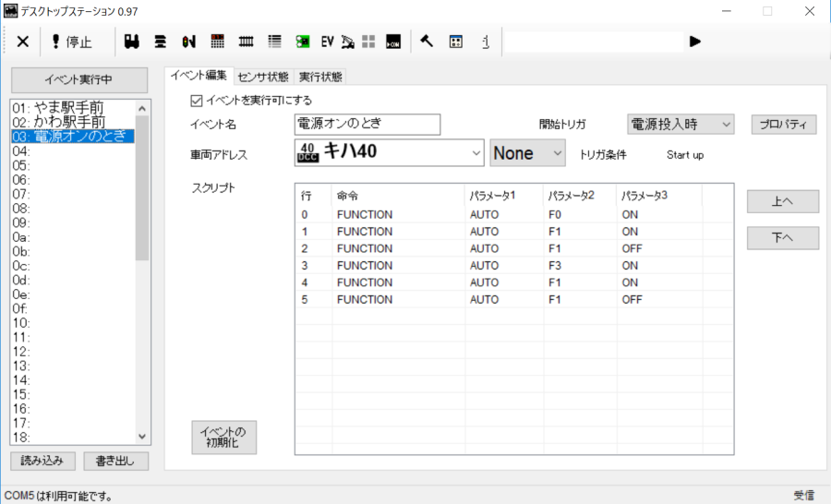Open the locomotive control icon
This screenshot has width=831, height=504.
click(x=132, y=42)
